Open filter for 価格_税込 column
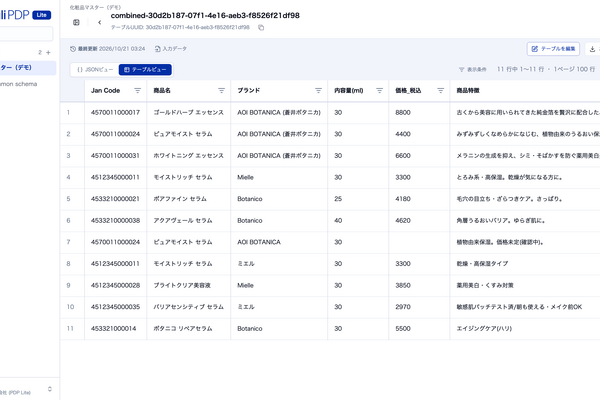The height and width of the screenshot is (400, 600). pyautogui.click(x=440, y=91)
